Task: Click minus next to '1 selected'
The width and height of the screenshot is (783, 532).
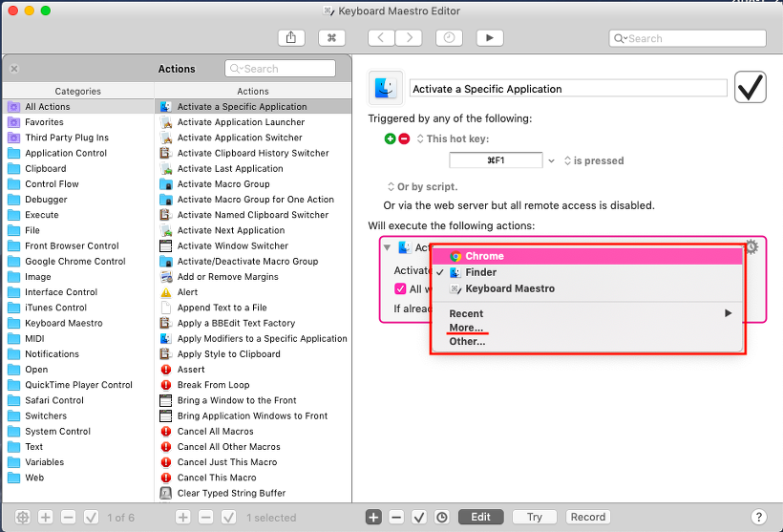Action: [205, 518]
